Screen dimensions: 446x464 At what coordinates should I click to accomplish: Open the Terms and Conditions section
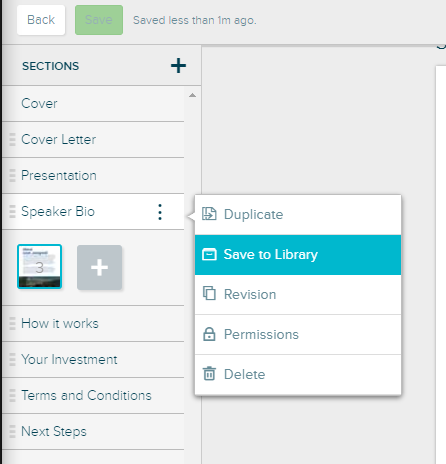(93, 395)
